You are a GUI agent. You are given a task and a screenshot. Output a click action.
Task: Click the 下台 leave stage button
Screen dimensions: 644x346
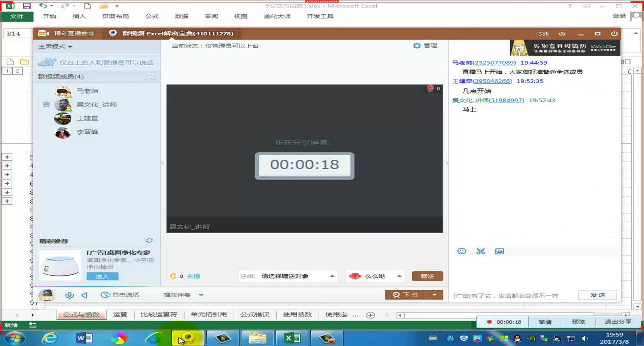click(406, 295)
